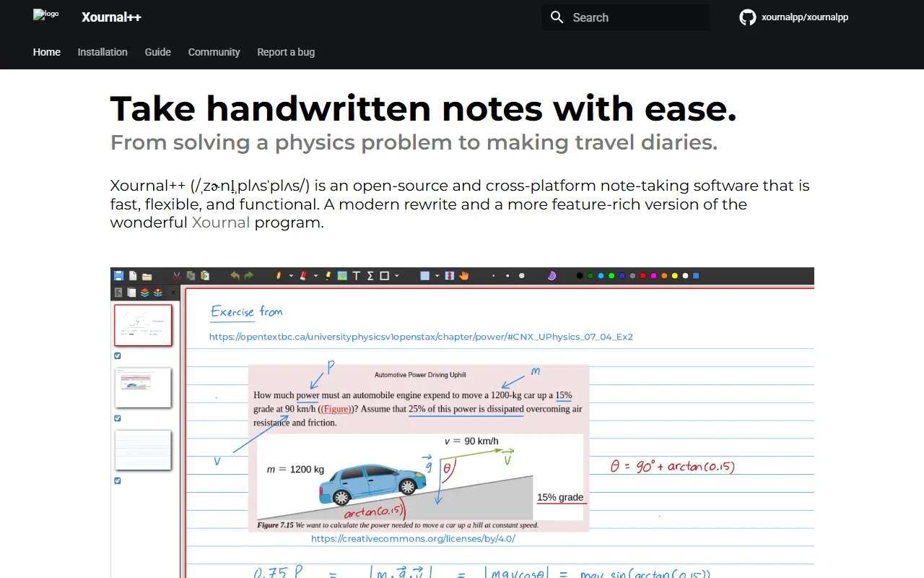
Task: Click the Open folder icon
Action: pyautogui.click(x=147, y=276)
